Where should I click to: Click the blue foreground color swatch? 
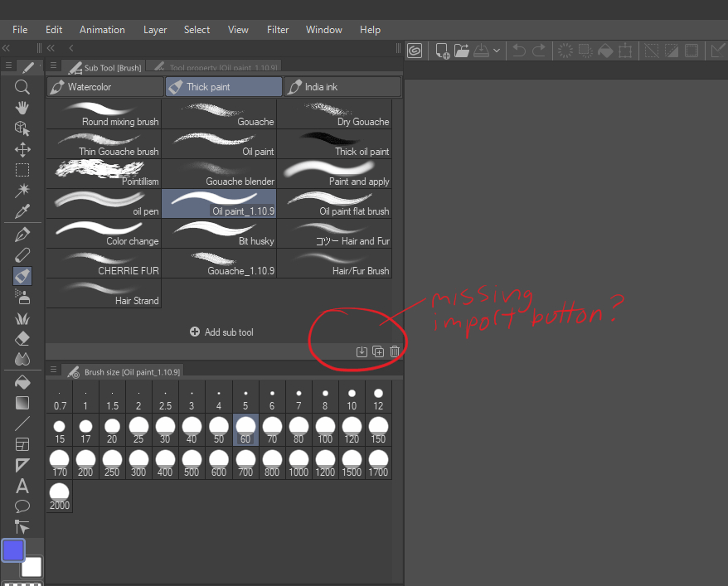point(12,550)
